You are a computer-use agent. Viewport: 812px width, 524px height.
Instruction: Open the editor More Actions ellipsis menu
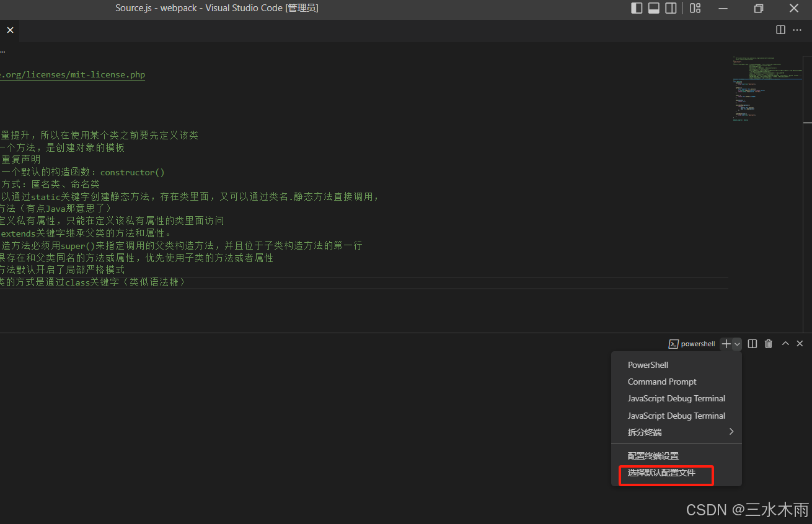tap(797, 29)
